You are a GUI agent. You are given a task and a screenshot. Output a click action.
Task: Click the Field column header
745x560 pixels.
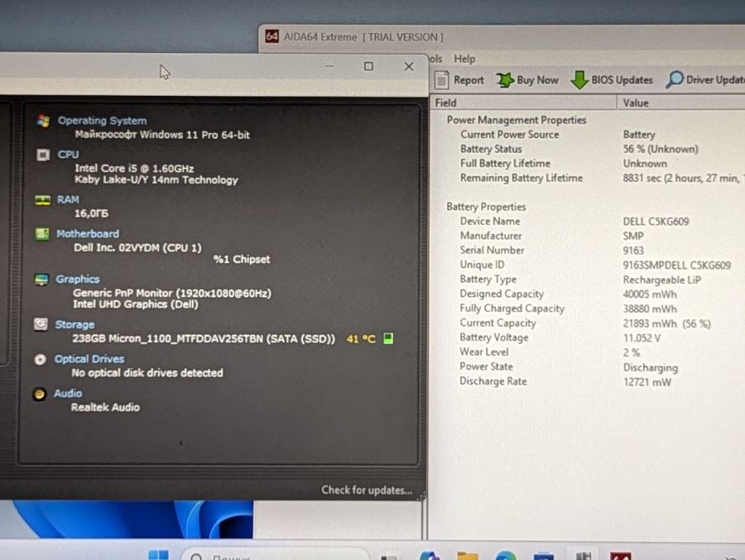tap(524, 103)
